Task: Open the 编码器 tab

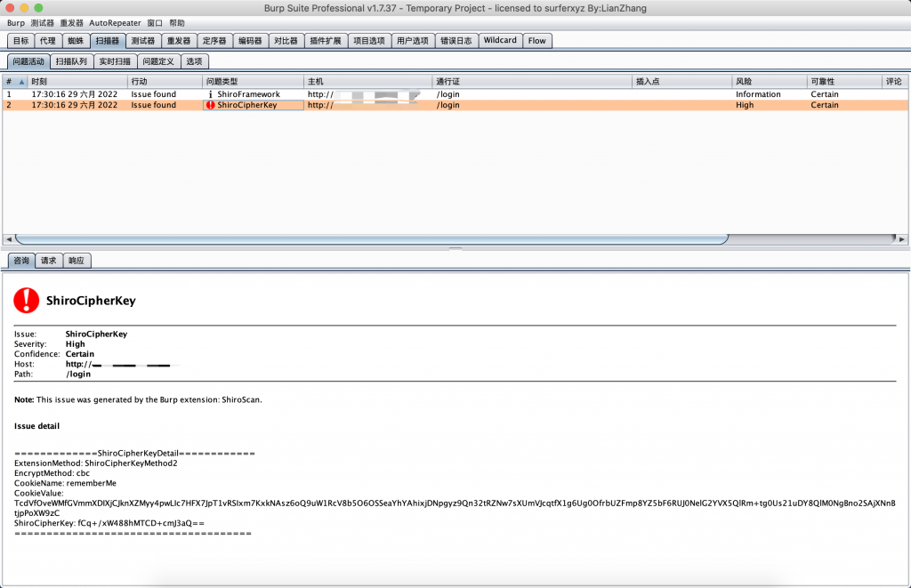Action: tap(250, 41)
